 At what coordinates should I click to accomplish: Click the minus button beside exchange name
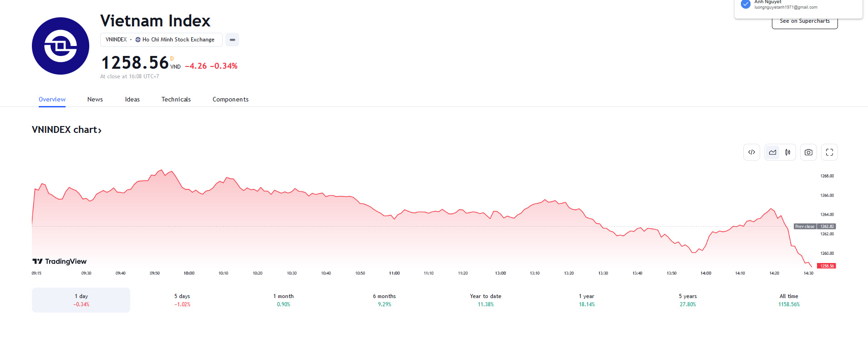tap(232, 40)
